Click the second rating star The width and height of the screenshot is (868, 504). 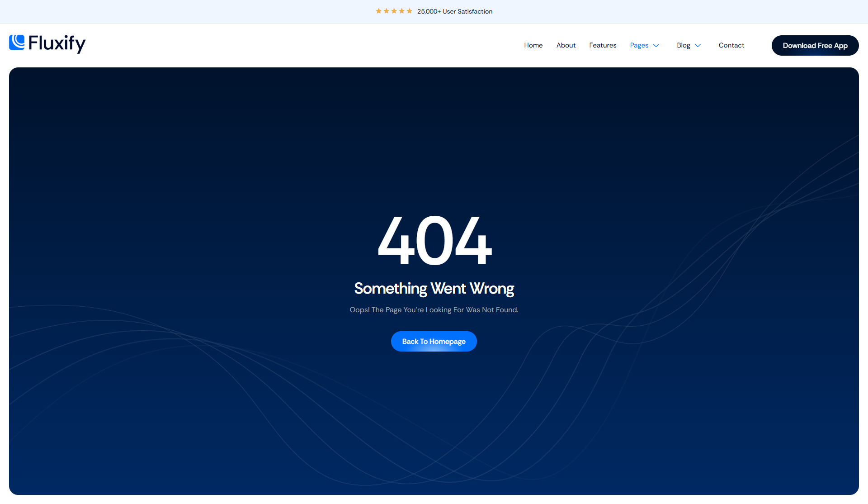pos(386,11)
